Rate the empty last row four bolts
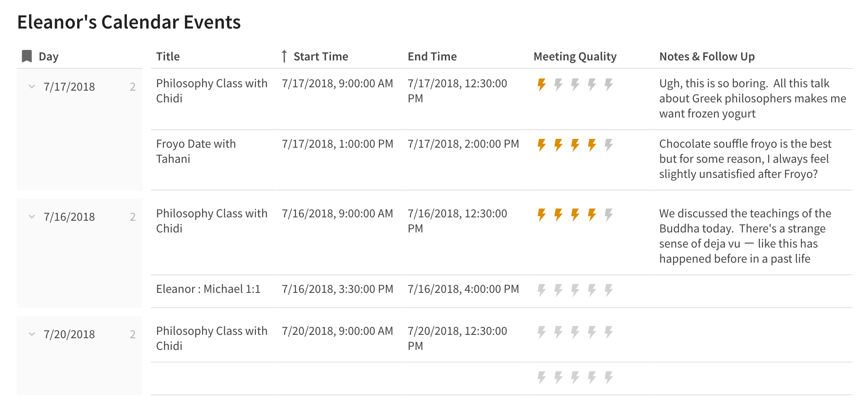868x407 pixels. [x=592, y=378]
